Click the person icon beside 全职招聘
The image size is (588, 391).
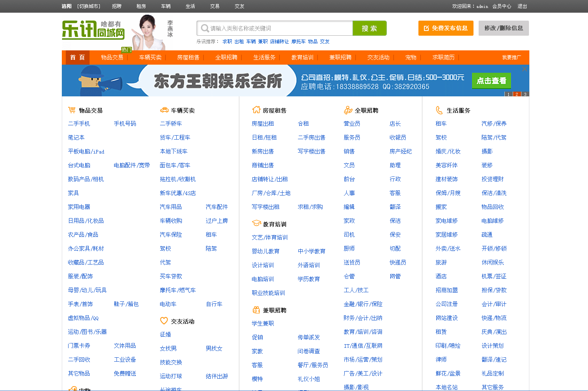click(x=348, y=110)
